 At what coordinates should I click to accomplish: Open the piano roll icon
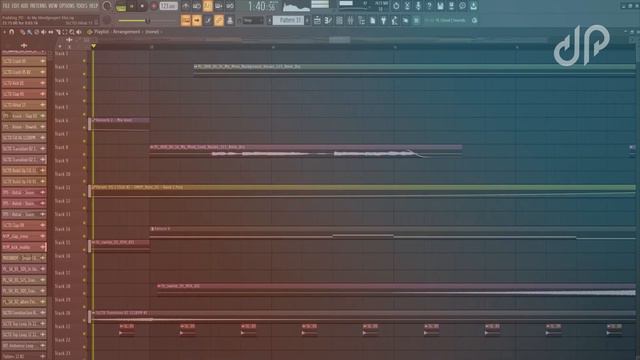click(328, 20)
